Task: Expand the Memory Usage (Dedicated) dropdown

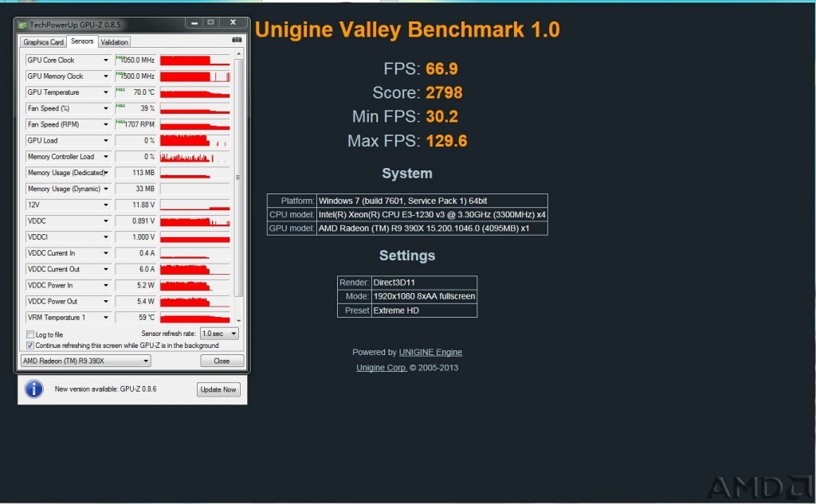Action: click(x=106, y=173)
